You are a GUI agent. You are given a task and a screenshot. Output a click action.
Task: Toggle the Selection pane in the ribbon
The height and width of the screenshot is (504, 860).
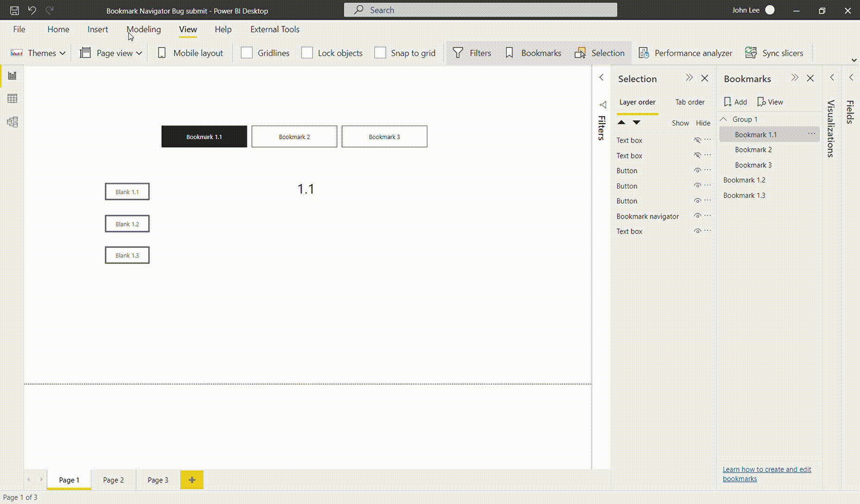point(600,53)
